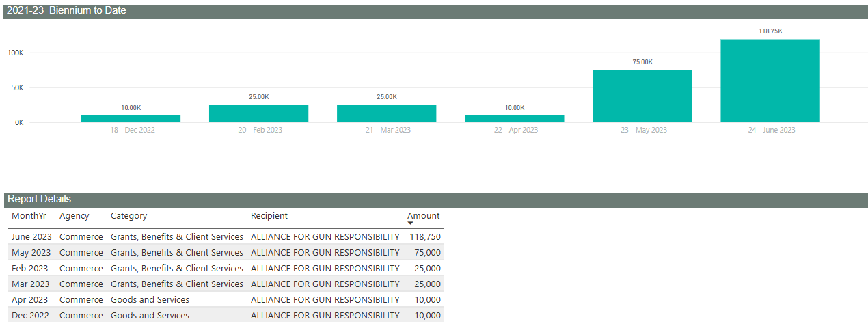The width and height of the screenshot is (868, 328).
Task: Sort table by MonthYr column header
Action: [x=29, y=216]
